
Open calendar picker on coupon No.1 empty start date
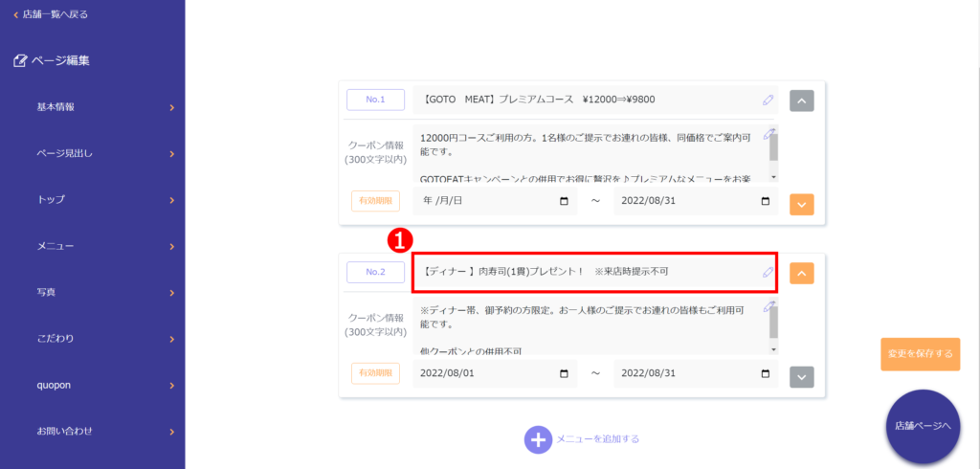pos(564,201)
